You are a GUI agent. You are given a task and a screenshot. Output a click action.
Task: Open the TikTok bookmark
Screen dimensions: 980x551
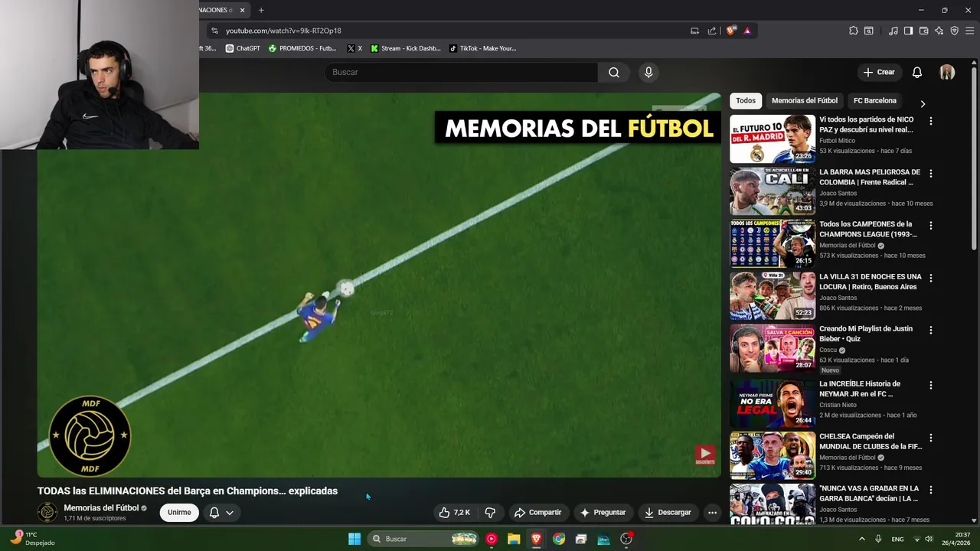(x=483, y=48)
